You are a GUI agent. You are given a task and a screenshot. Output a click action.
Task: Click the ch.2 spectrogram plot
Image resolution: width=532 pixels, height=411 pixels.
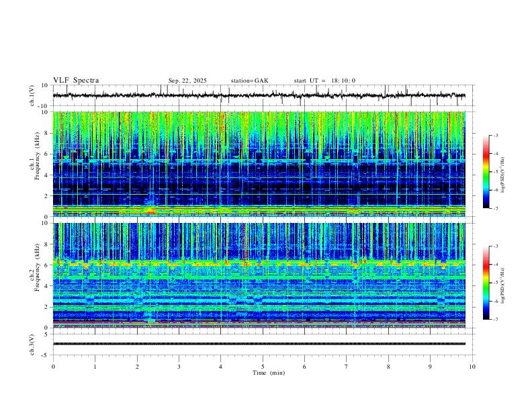pyautogui.click(x=259, y=275)
